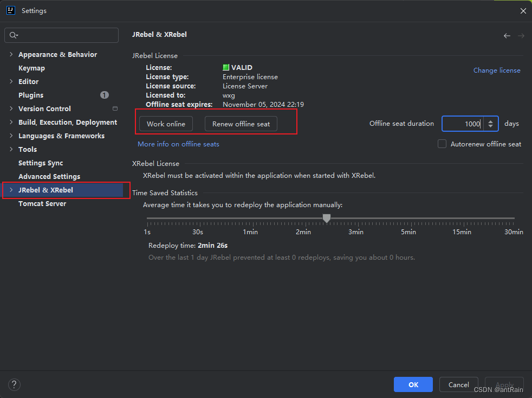Click the green VALID license indicator
The image size is (532, 398).
[x=225, y=67]
